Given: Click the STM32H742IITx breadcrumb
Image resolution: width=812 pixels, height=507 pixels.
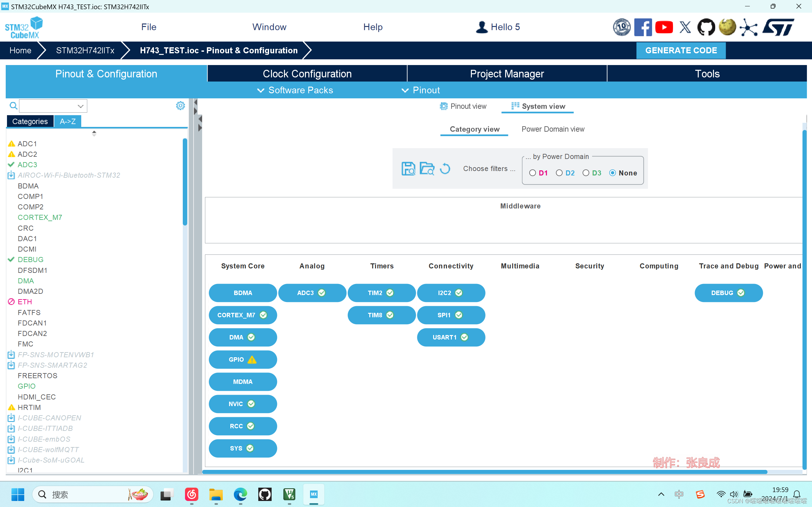Looking at the screenshot, I should click(85, 50).
